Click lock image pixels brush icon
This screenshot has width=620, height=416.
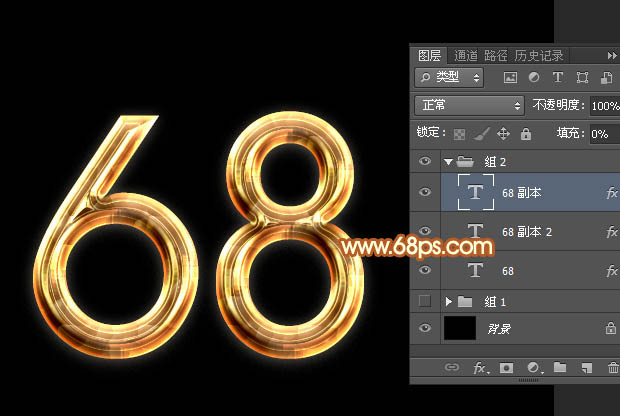point(481,133)
